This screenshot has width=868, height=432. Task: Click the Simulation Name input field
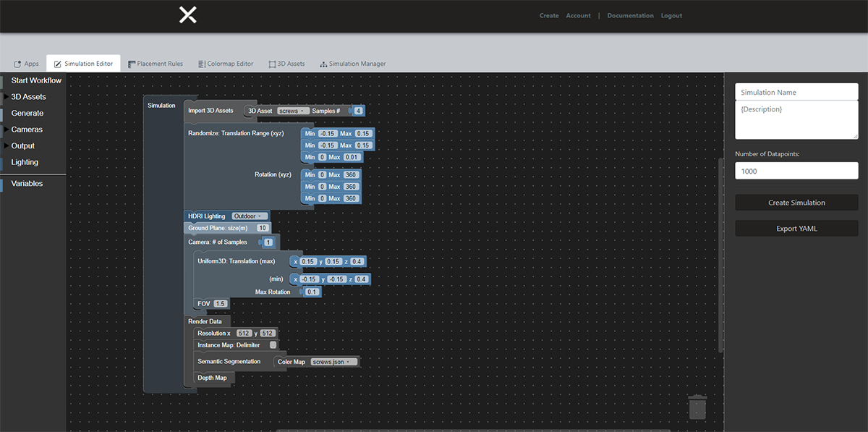(x=796, y=93)
